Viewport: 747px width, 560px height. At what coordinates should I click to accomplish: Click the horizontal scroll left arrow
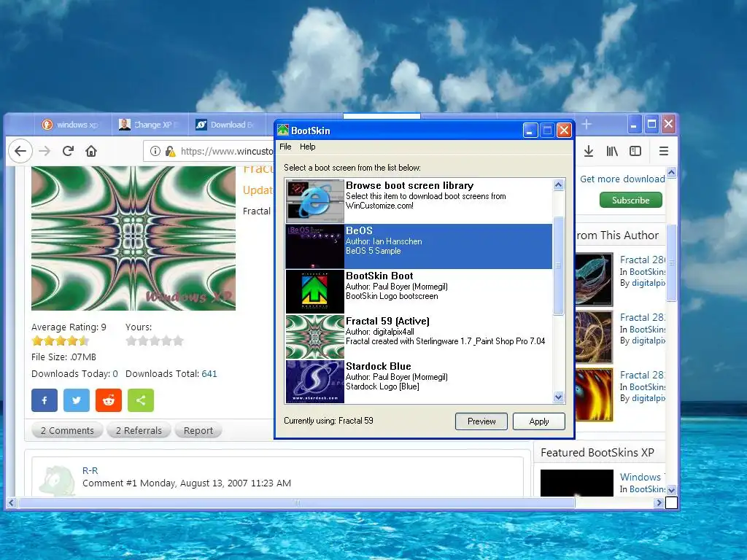(12, 503)
